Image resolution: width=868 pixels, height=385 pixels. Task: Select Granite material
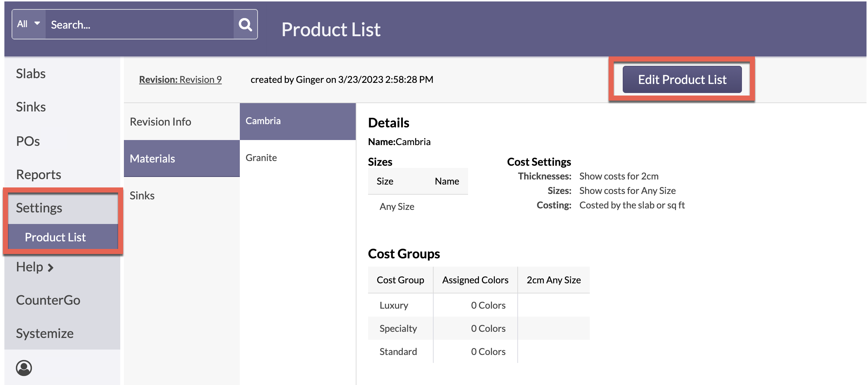(x=261, y=158)
